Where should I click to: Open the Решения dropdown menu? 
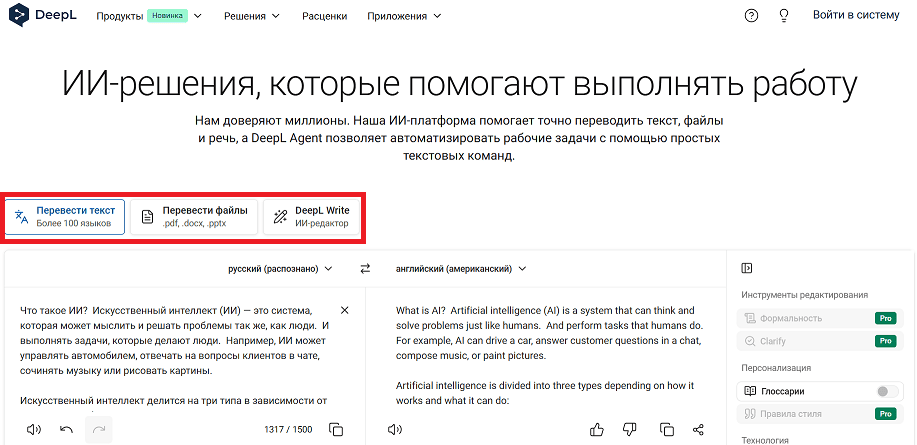[251, 16]
